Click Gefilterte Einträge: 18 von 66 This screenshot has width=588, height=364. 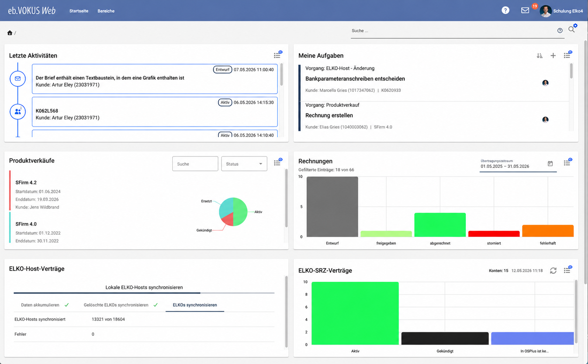pos(326,170)
